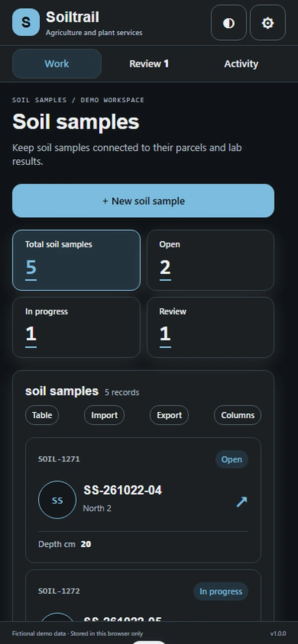Viewport: 298px width, 644px height.
Task: Click the Export button
Action: coord(169,415)
